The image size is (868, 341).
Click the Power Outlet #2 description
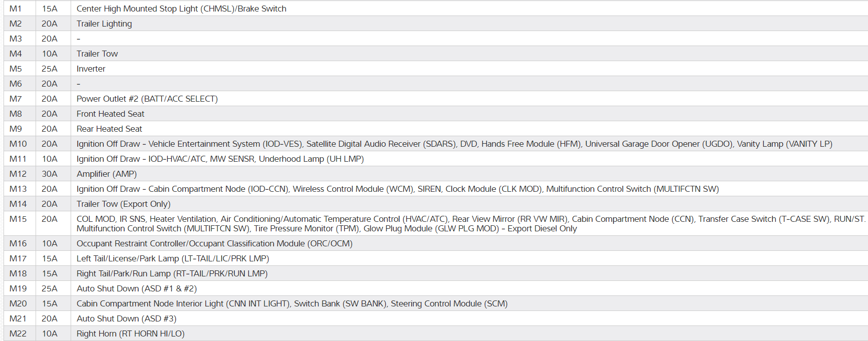tap(147, 99)
